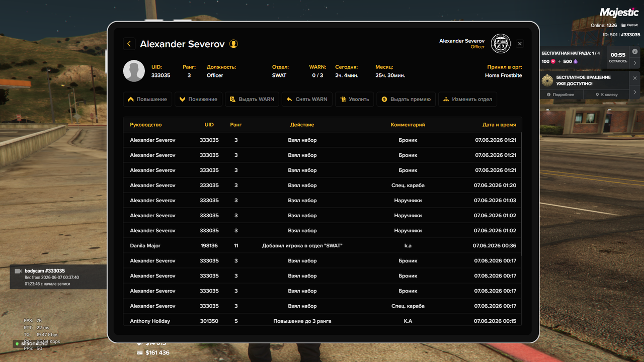This screenshot has height=362, width=644.
Task: Click Изменить отдел button
Action: [x=468, y=99]
